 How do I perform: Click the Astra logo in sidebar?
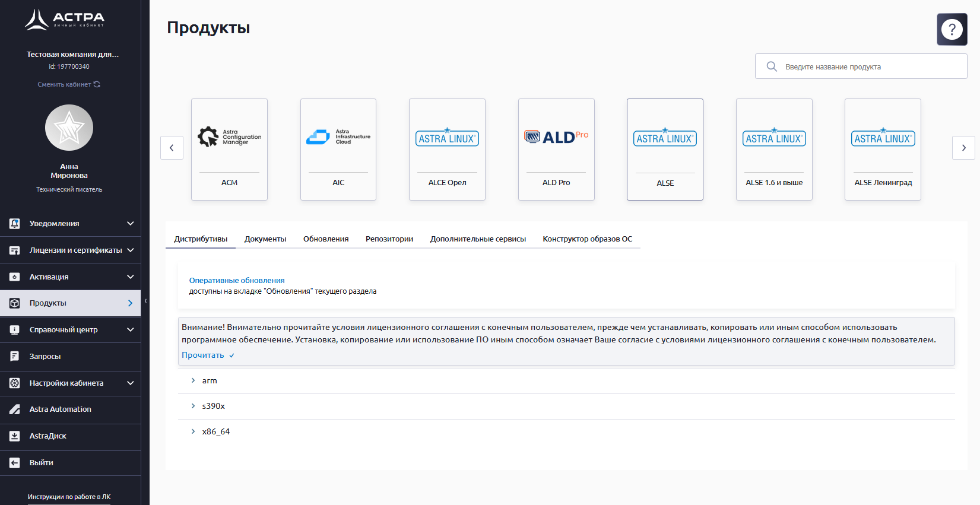click(64, 20)
